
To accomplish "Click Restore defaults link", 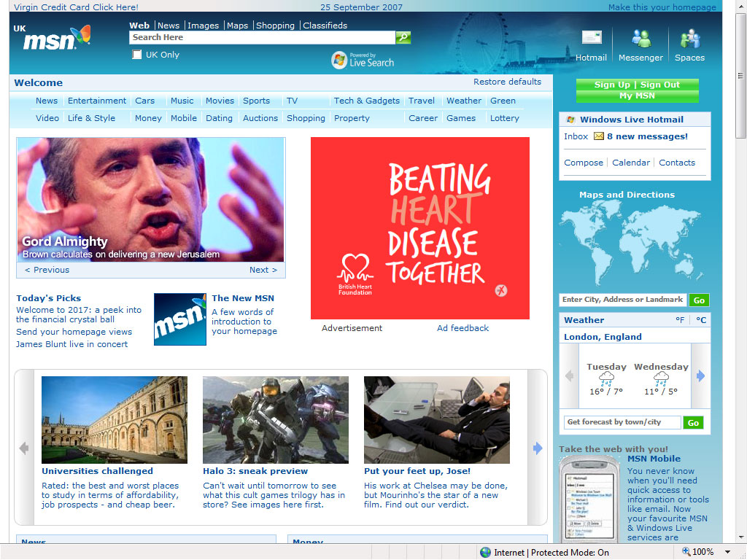I will click(507, 82).
